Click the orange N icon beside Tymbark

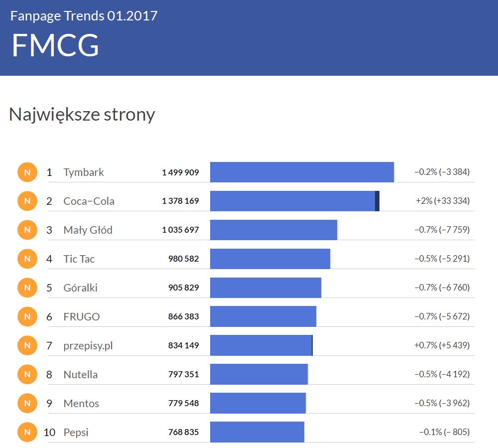click(x=27, y=172)
